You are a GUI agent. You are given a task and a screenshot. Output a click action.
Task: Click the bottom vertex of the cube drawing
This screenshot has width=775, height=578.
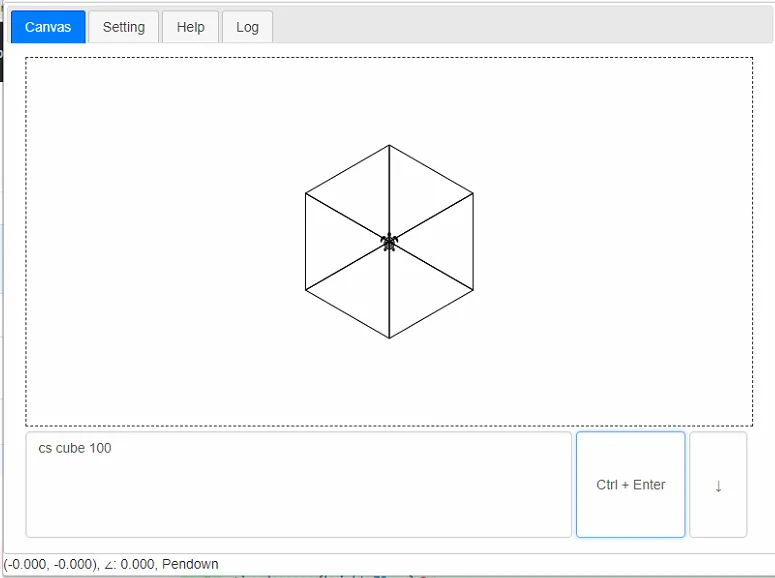[x=389, y=338]
